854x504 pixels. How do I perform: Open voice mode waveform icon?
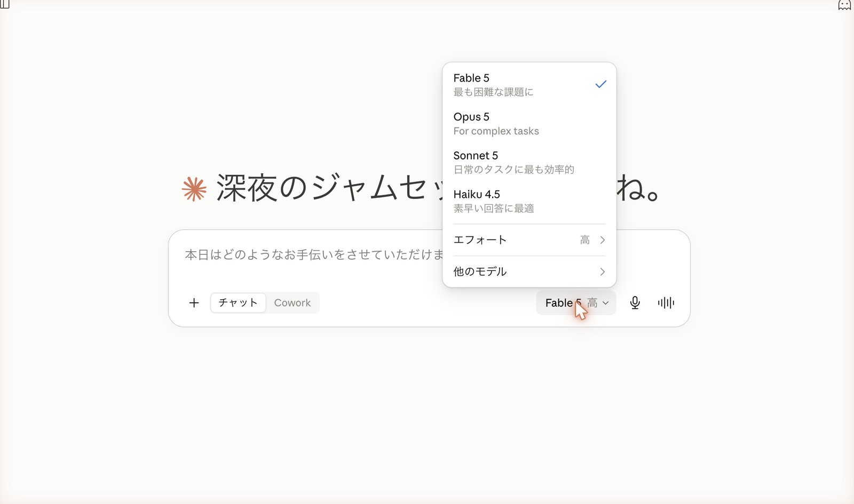tap(666, 303)
